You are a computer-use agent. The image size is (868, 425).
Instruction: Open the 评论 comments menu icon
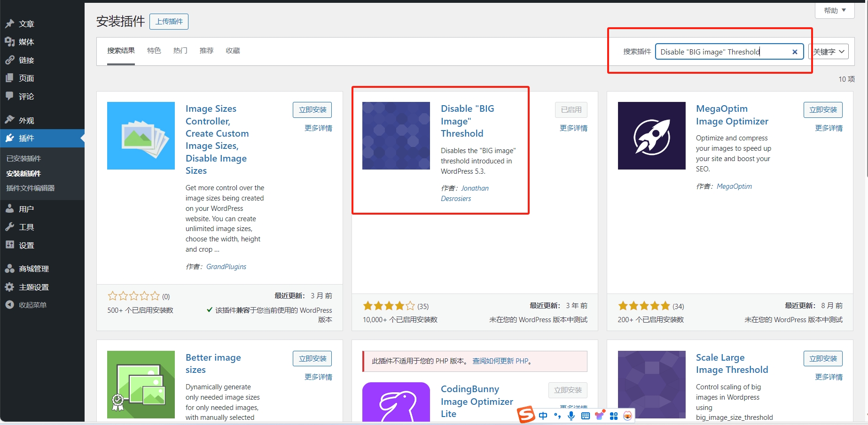click(x=9, y=96)
